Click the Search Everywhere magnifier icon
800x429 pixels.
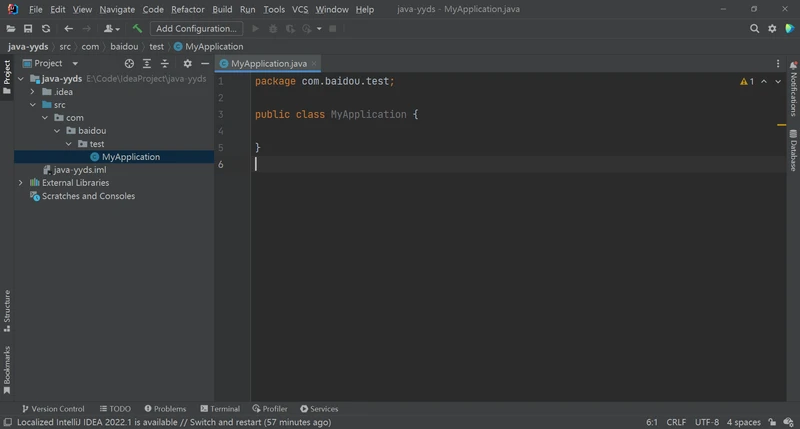pos(755,29)
